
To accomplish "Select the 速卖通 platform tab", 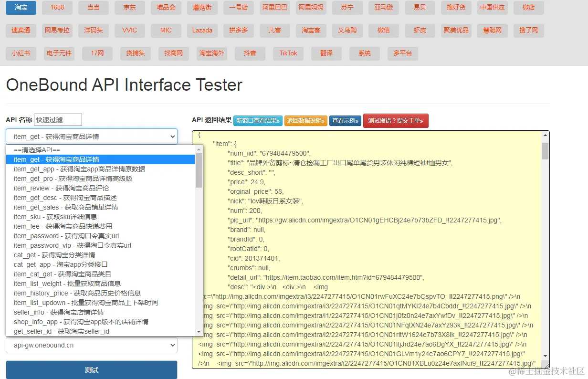I will coord(21,30).
